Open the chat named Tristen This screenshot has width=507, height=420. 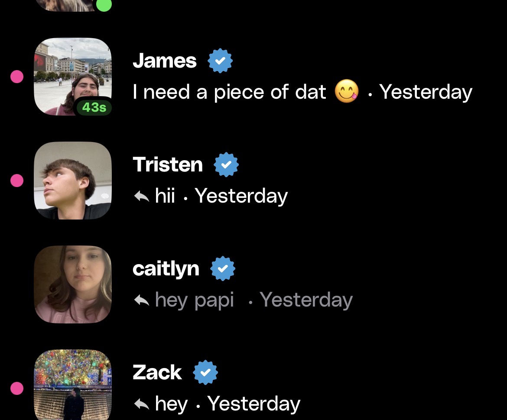point(253,181)
